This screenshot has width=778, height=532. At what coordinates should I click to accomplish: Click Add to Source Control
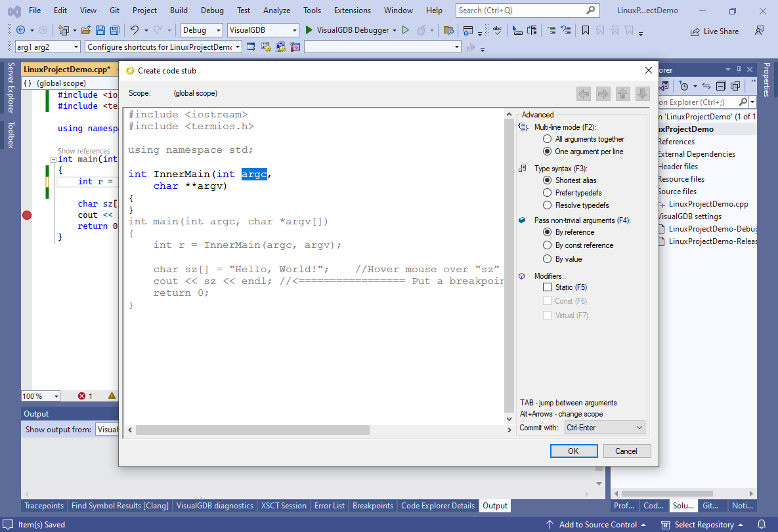(597, 525)
